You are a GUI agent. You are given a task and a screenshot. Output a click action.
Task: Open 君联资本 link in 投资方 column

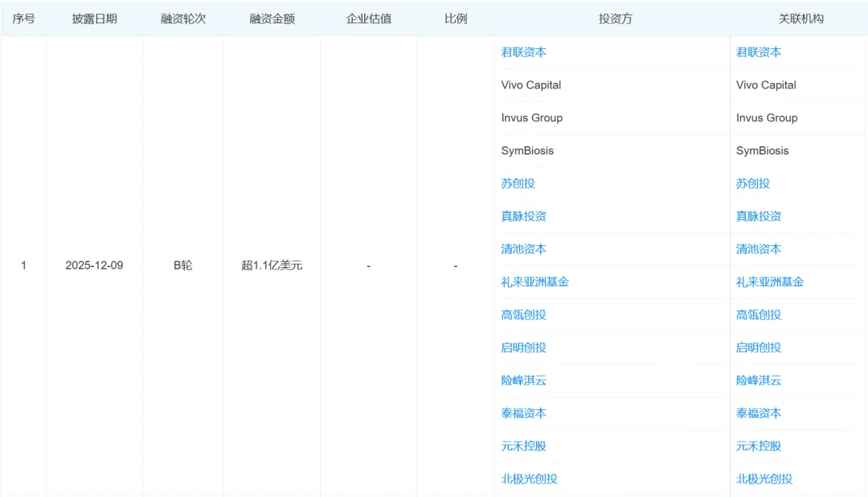pos(524,52)
